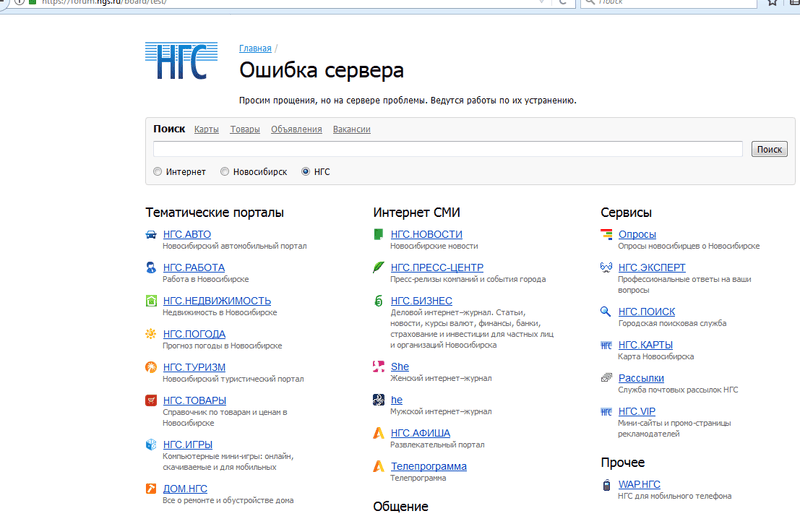The width and height of the screenshot is (800, 514).
Task: Open the he magazine link
Action: [397, 400]
